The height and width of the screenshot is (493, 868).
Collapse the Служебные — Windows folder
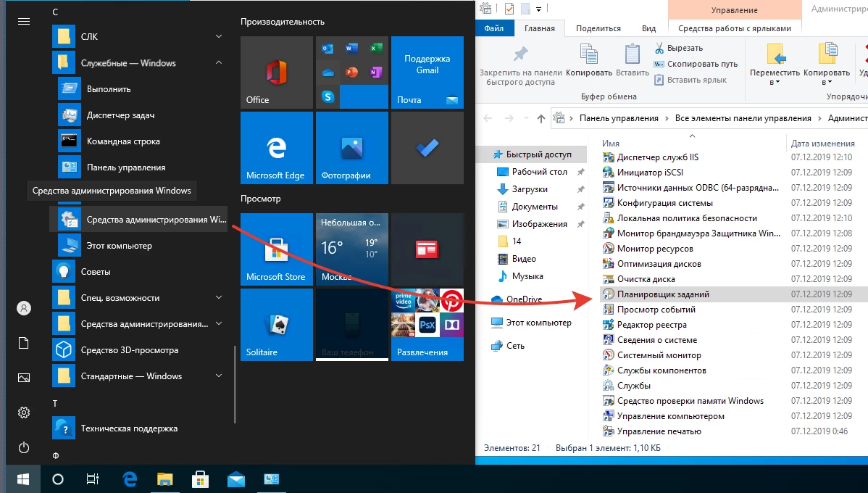(x=219, y=63)
